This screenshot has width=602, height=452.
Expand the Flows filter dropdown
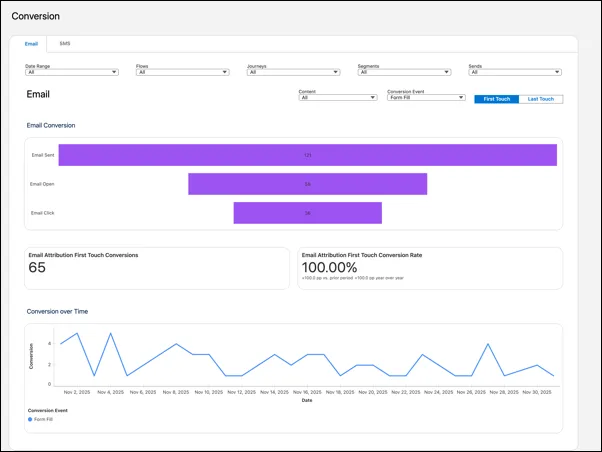coord(182,72)
